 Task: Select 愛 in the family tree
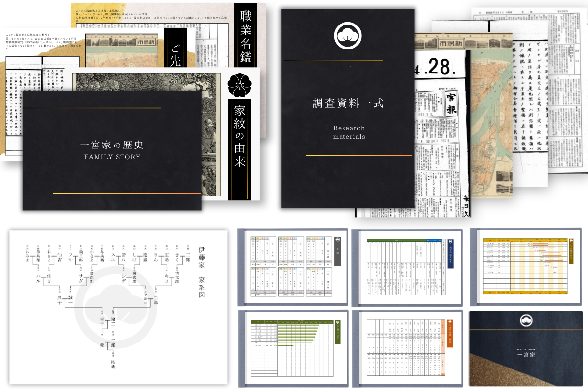(x=102, y=345)
